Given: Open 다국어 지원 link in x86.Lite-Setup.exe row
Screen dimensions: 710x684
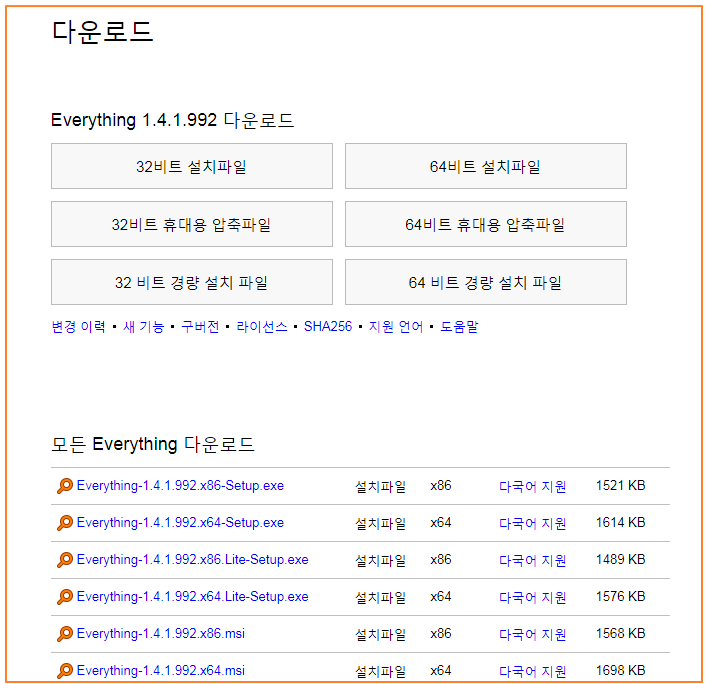Looking at the screenshot, I should pyautogui.click(x=532, y=560).
